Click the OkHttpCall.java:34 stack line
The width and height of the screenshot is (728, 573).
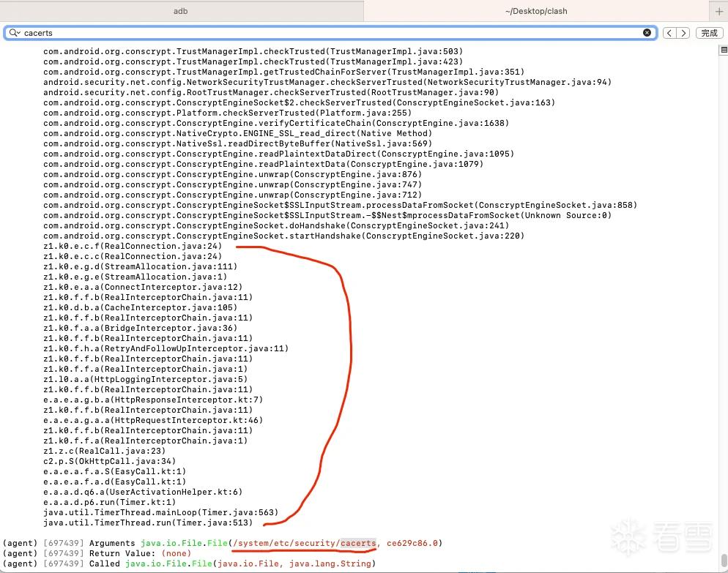pos(110,461)
